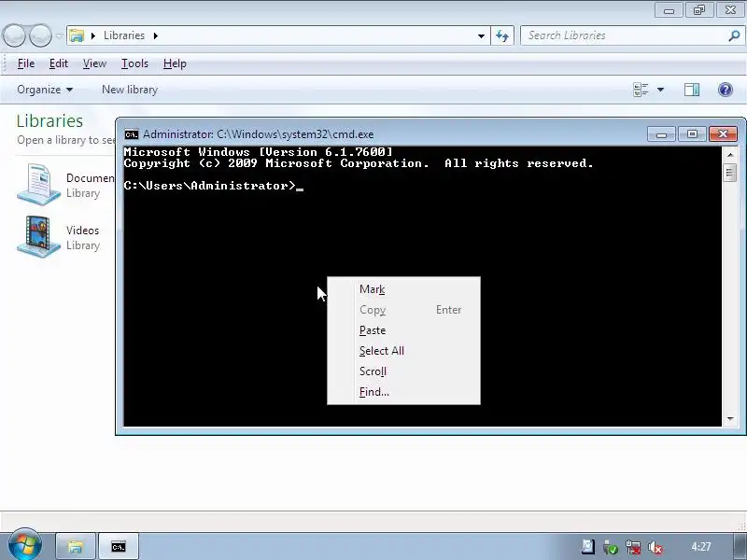The image size is (747, 560).
Task: Click the Explorer Back navigation button
Action: [14, 35]
